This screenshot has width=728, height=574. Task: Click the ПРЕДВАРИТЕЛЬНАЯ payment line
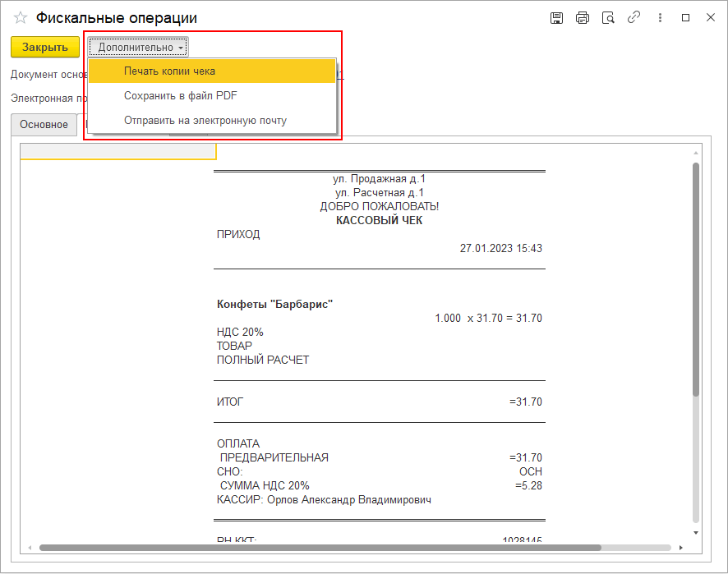[x=274, y=458]
